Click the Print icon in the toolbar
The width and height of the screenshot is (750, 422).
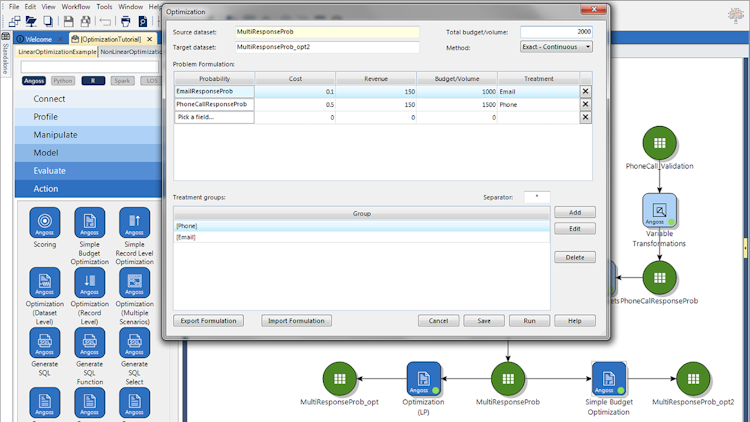coord(125,21)
